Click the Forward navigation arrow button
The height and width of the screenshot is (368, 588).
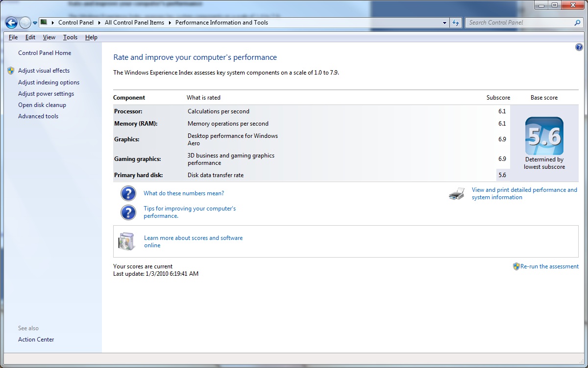click(25, 23)
